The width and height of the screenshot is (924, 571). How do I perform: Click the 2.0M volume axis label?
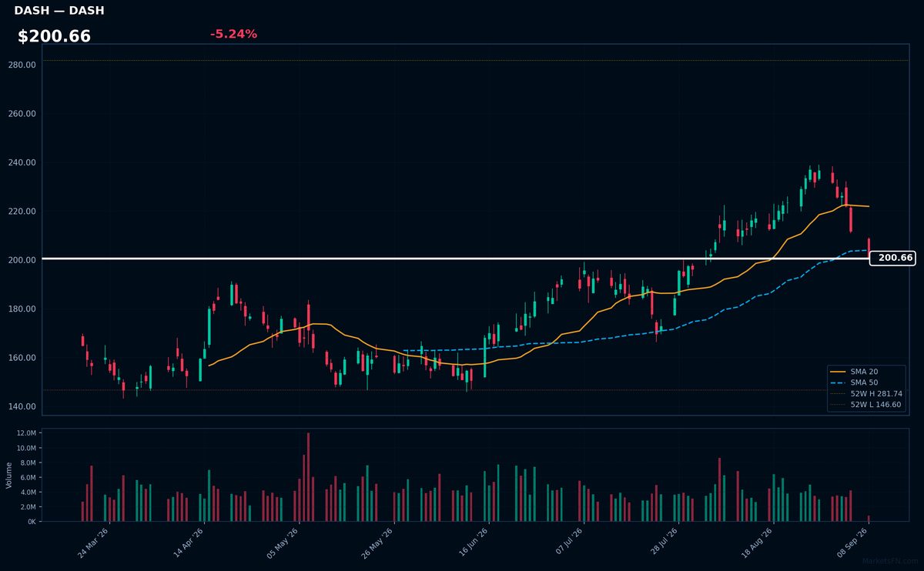28,507
